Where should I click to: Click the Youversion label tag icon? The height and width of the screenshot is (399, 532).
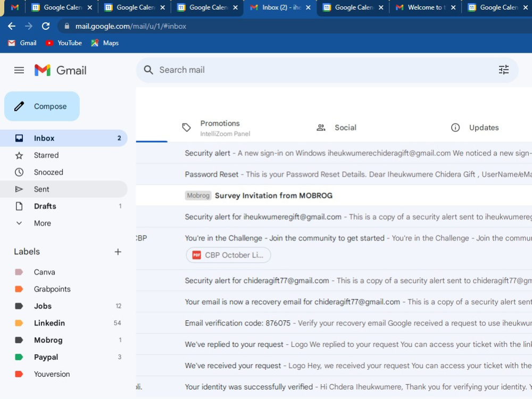[x=19, y=374]
